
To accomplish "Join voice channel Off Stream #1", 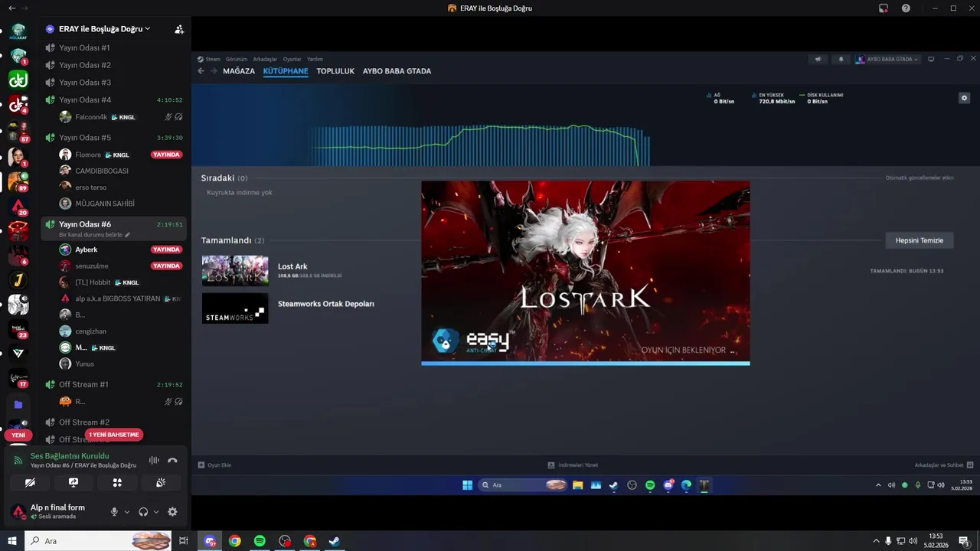I will pyautogui.click(x=114, y=384).
